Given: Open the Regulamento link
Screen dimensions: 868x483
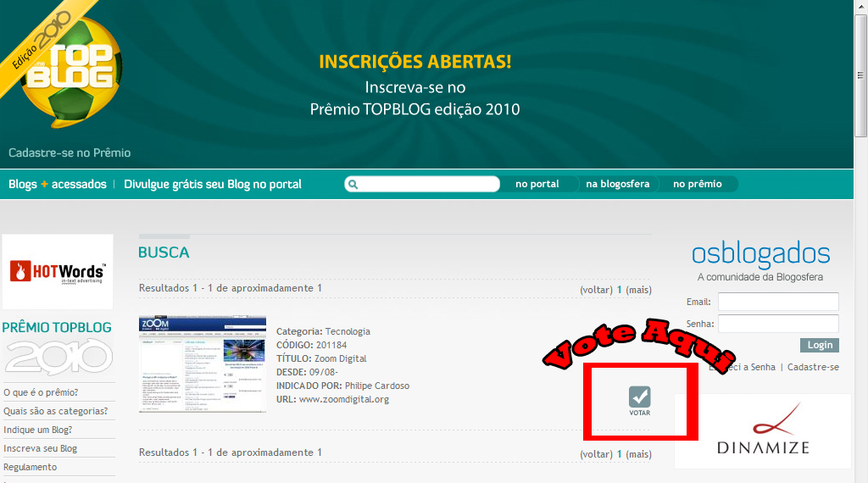Looking at the screenshot, I should (30, 467).
